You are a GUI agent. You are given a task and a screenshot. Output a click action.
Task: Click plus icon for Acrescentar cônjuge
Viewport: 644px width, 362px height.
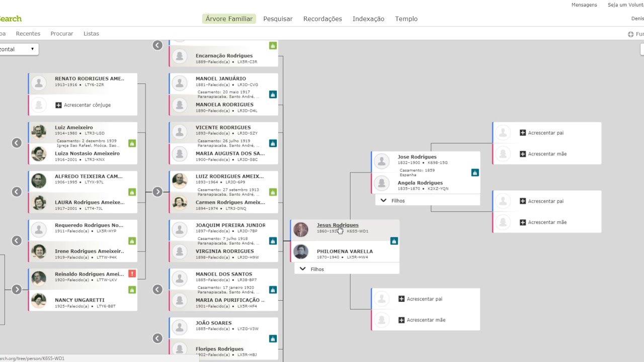[x=58, y=105]
